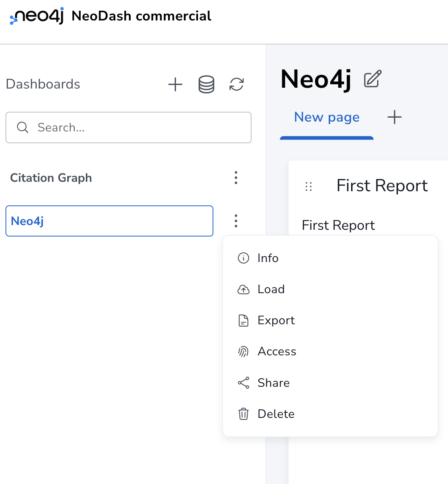448x484 pixels.
Task: Open Citation Graph options menu
Action: pos(236,178)
